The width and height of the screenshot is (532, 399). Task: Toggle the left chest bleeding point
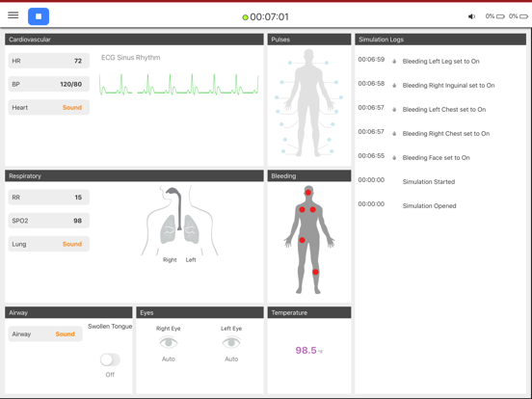313,210
